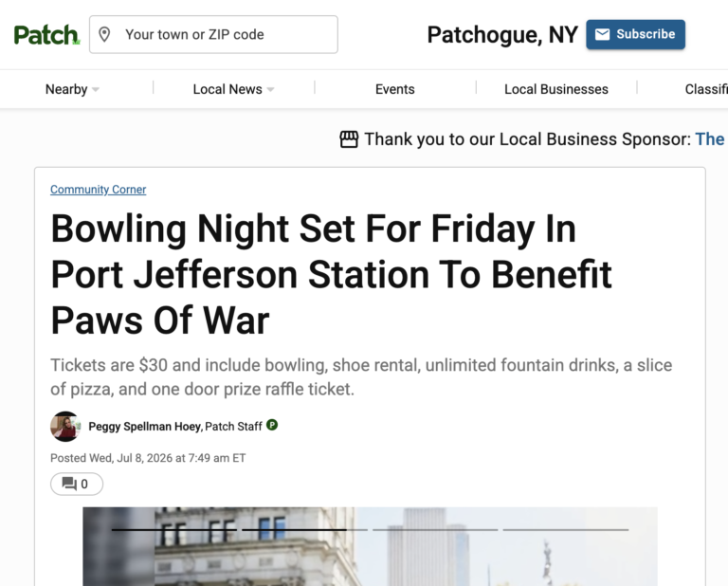Click Peggy Spellman Hoey's avatar photo
The width and height of the screenshot is (728, 586).
tap(65, 427)
